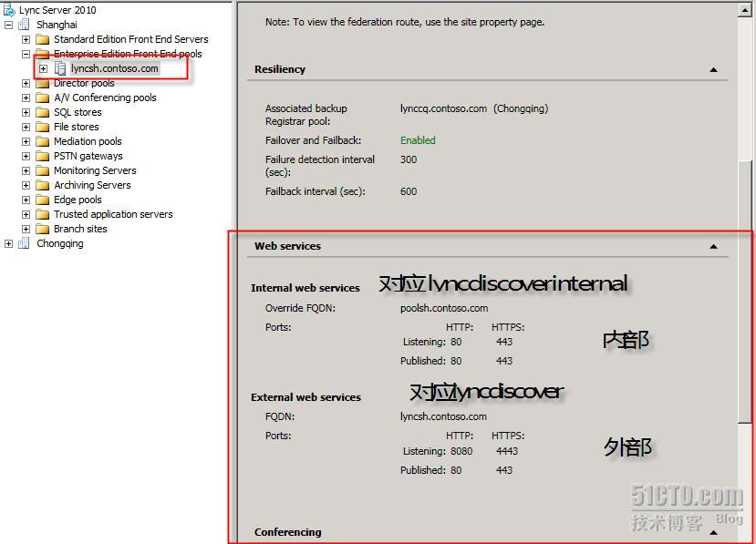756x544 pixels.
Task: Collapse Enterprise Edition Front End pools node
Action: click(26, 54)
